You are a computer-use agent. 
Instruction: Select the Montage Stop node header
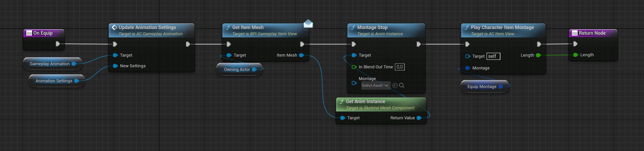point(386,30)
